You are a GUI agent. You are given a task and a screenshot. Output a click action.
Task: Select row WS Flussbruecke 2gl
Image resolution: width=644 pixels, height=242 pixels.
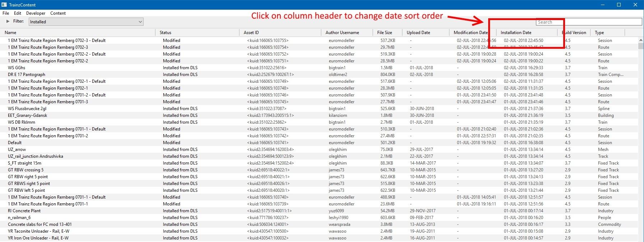(319, 109)
